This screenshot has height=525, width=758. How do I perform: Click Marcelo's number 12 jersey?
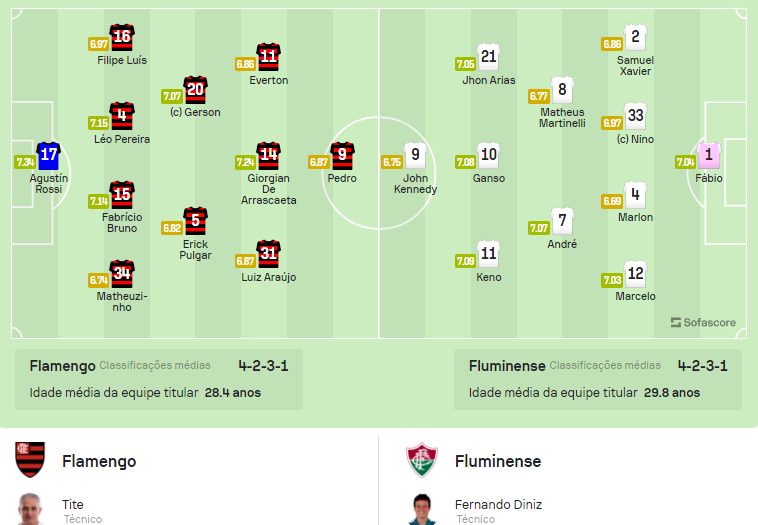click(x=635, y=273)
